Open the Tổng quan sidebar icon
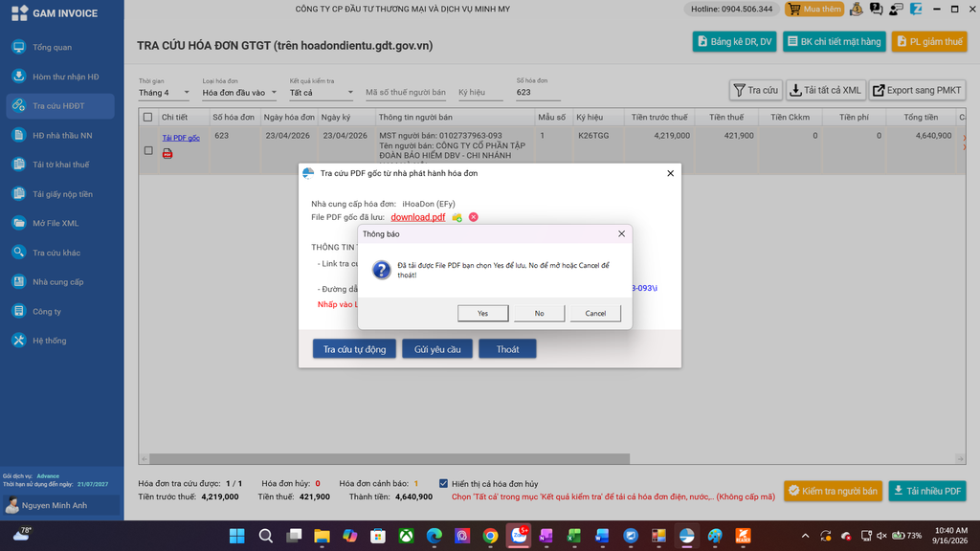This screenshot has width=980, height=551. pyautogui.click(x=19, y=47)
